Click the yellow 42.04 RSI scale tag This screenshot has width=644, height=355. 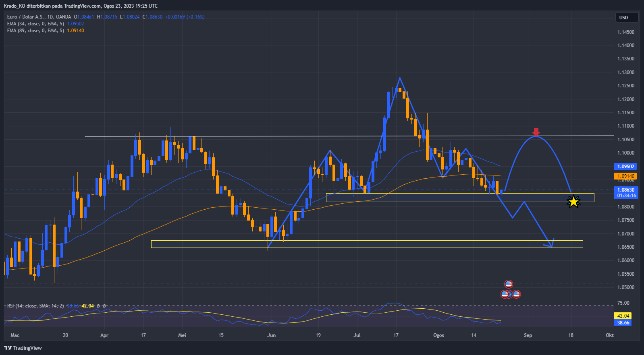pyautogui.click(x=623, y=316)
